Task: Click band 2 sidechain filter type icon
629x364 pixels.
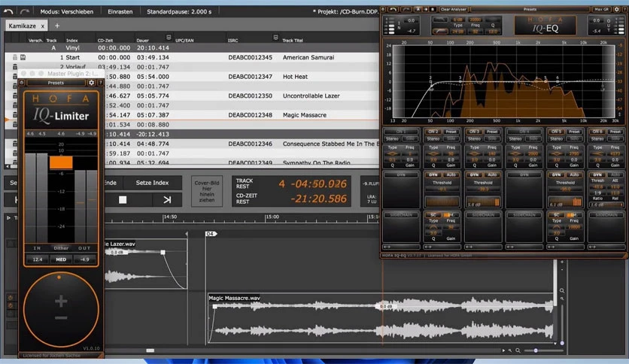Action: click(x=433, y=227)
